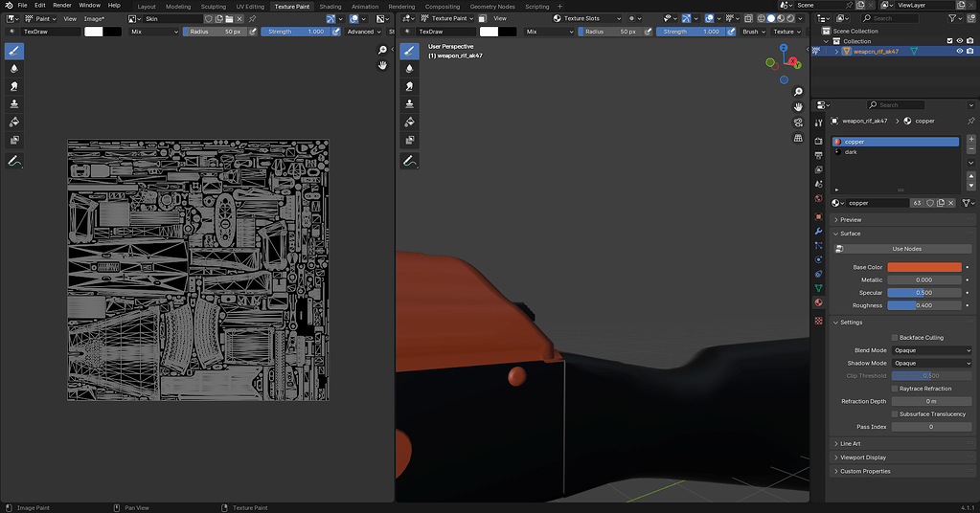980x513 pixels.
Task: Select the Smear tool in image editor
Action: pyautogui.click(x=14, y=86)
